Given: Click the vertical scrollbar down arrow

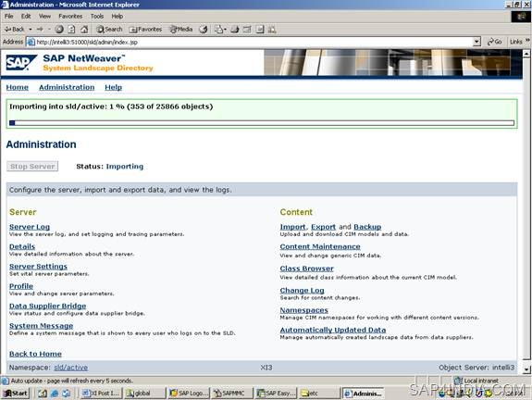Looking at the screenshot, I should click(526, 369).
